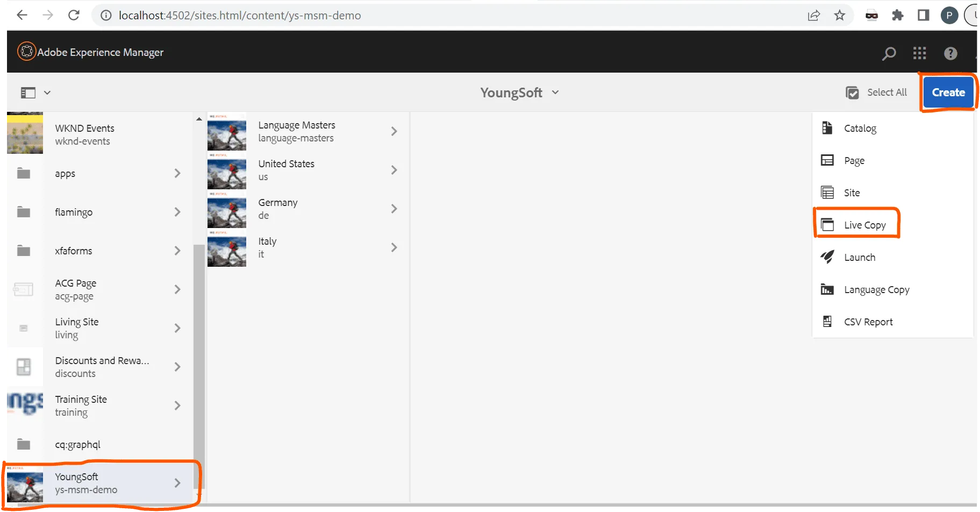The height and width of the screenshot is (512, 980).
Task: Toggle the browser side panel icon
Action: point(924,15)
